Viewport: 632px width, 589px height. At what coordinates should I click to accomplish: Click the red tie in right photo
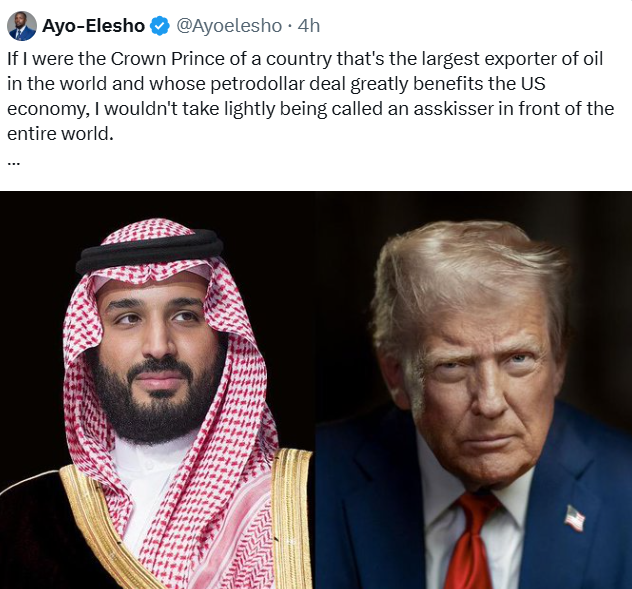(469, 545)
